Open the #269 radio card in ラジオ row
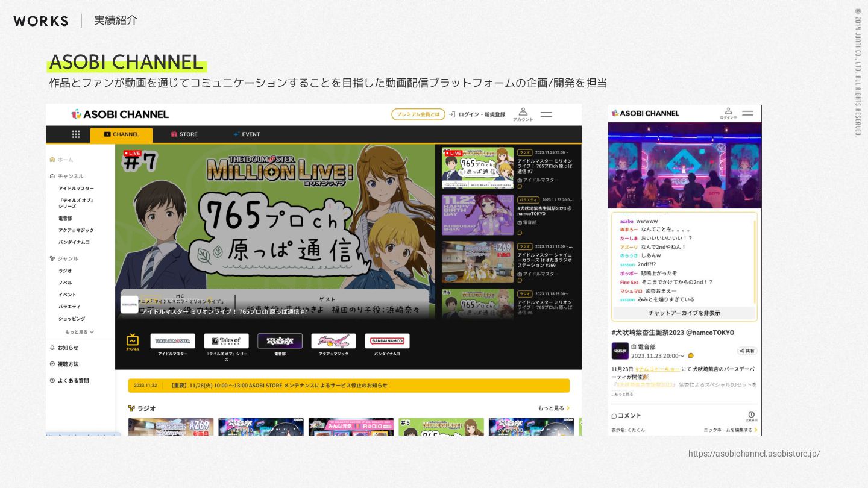Viewport: 868px width, 488px height. pos(171,427)
